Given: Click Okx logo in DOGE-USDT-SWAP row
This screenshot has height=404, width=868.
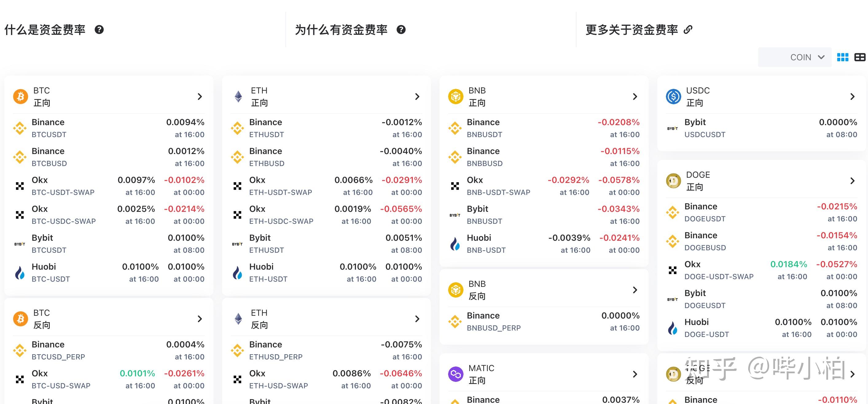Looking at the screenshot, I should (x=673, y=270).
